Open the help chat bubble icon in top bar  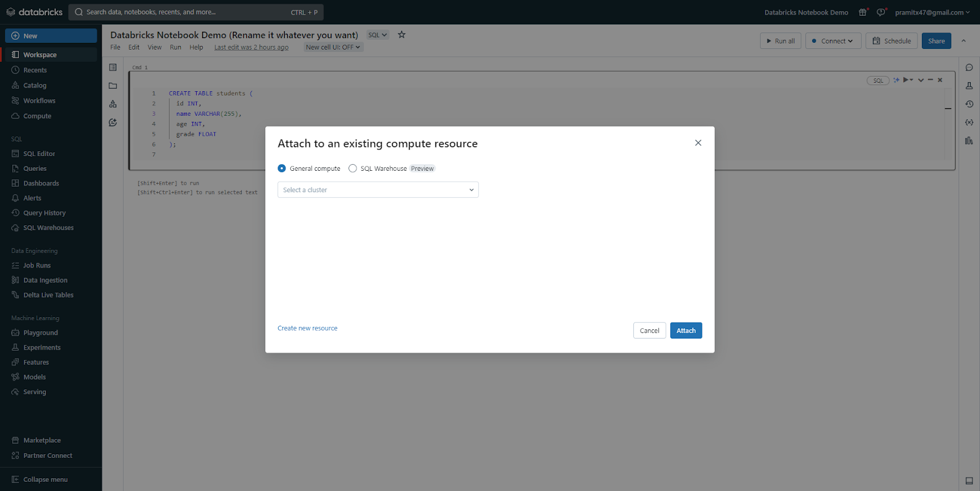(881, 12)
